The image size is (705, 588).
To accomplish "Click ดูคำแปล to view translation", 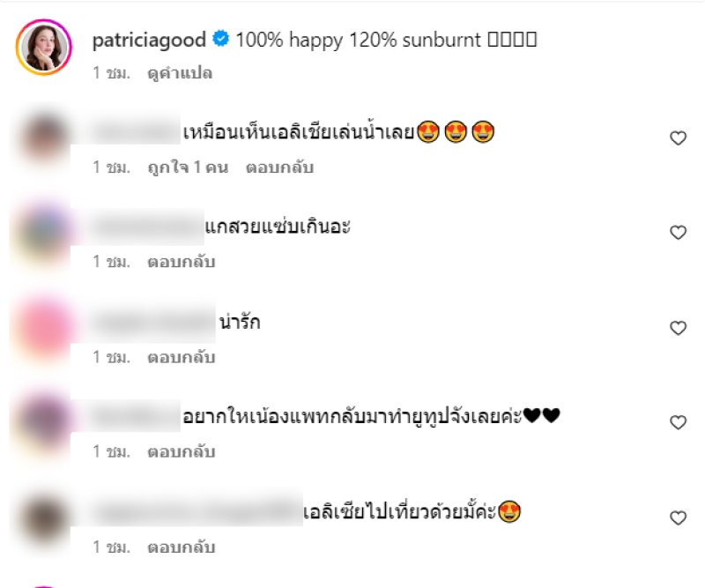I will point(180,73).
